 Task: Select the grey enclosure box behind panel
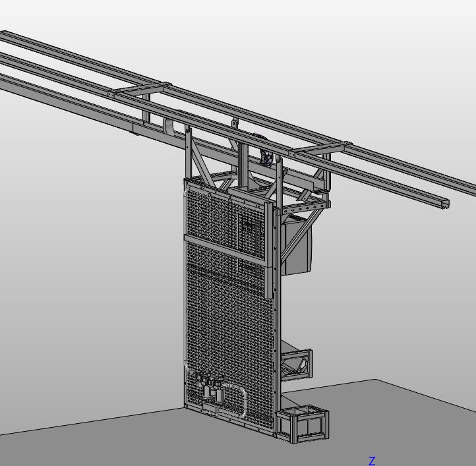coord(297,245)
